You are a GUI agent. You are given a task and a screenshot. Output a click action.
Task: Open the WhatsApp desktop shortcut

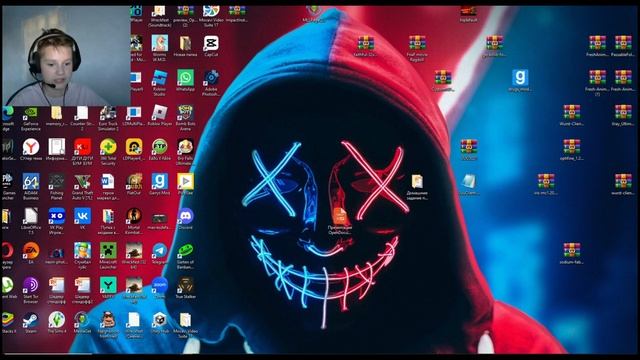coord(185,78)
